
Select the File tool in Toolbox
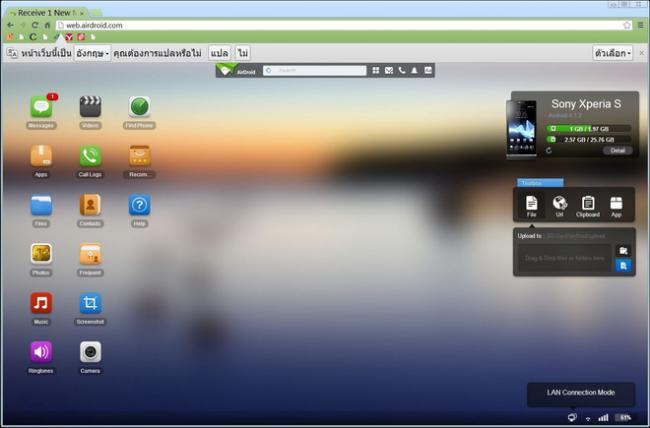tap(531, 206)
